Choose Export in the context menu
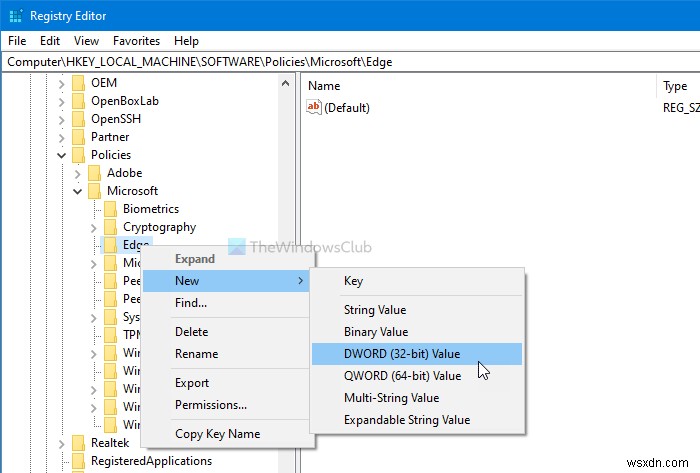This screenshot has width=700, height=473. [226, 382]
